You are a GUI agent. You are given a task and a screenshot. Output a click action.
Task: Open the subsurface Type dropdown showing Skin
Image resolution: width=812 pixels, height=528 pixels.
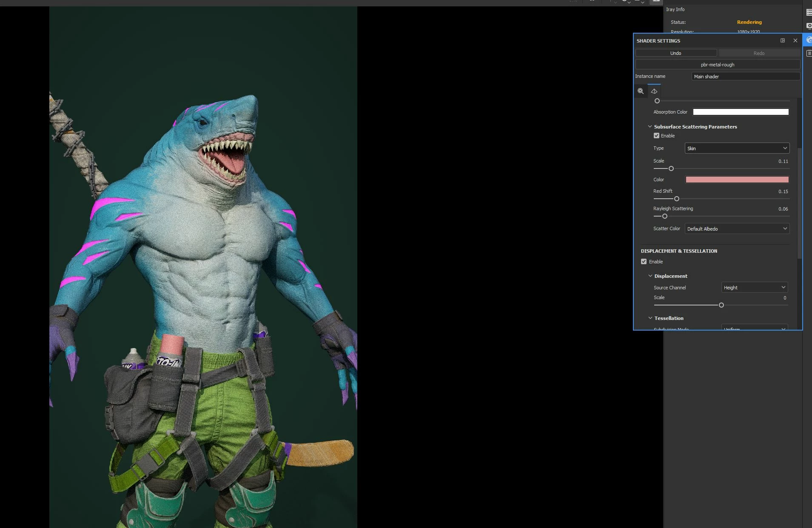point(737,148)
